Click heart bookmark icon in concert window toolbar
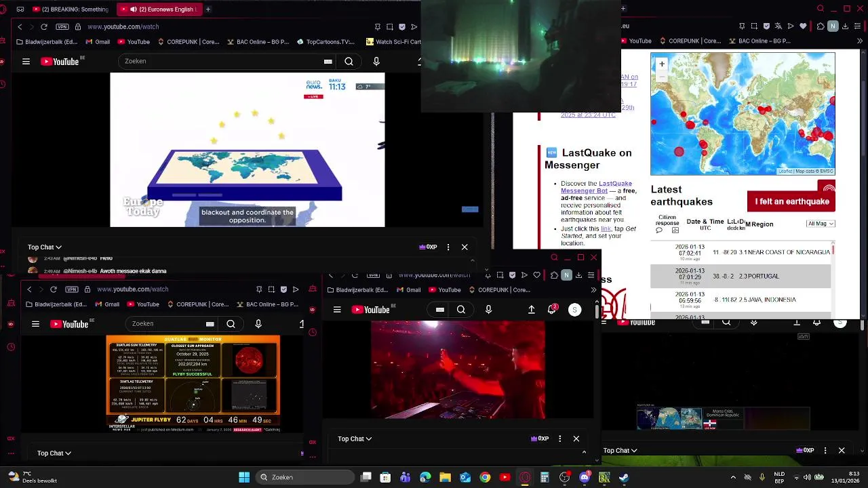Screen dimensions: 868x488 pyautogui.click(x=536, y=275)
